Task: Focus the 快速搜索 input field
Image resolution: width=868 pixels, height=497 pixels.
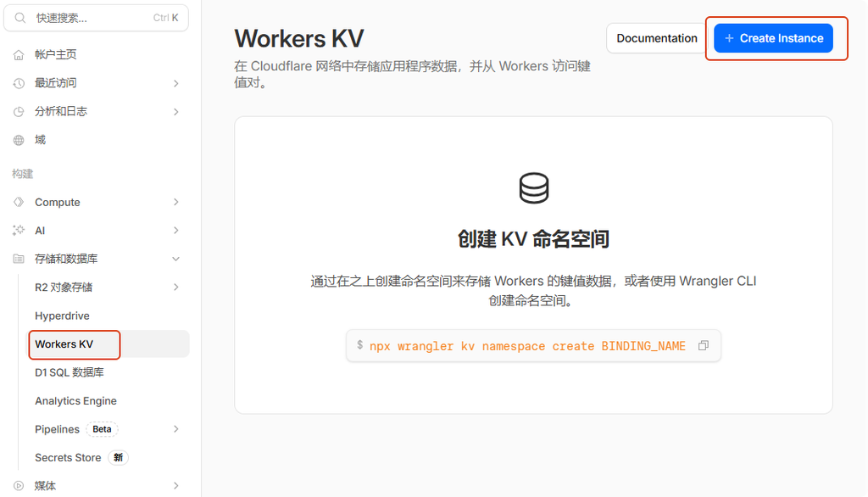Action: 97,18
